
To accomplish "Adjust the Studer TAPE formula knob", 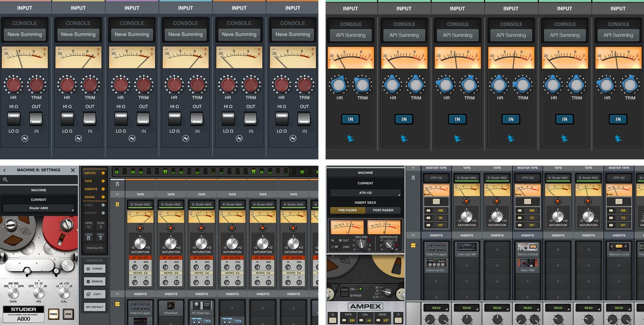I will pos(13,293).
